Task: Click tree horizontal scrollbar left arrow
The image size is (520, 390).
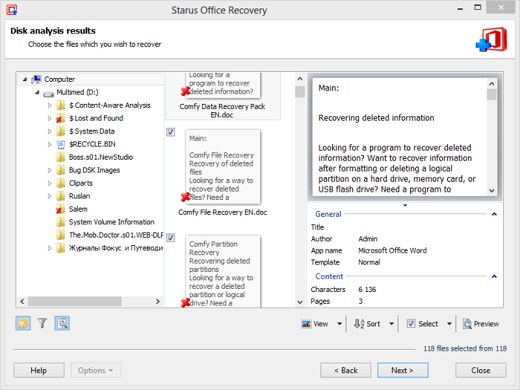Action: coord(22,301)
